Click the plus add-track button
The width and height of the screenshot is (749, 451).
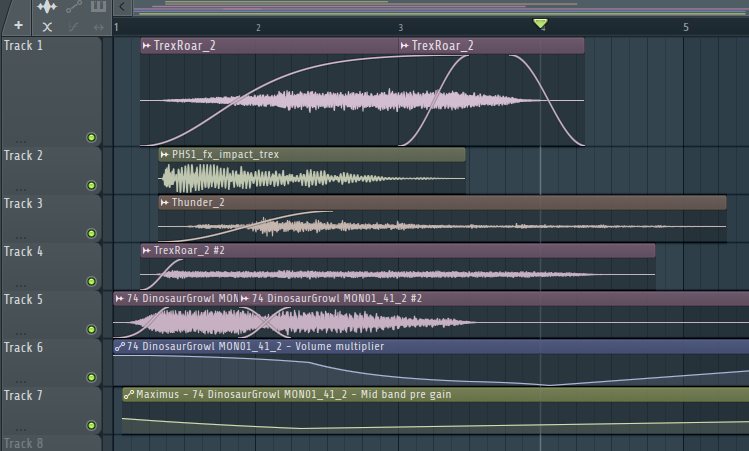(x=18, y=25)
